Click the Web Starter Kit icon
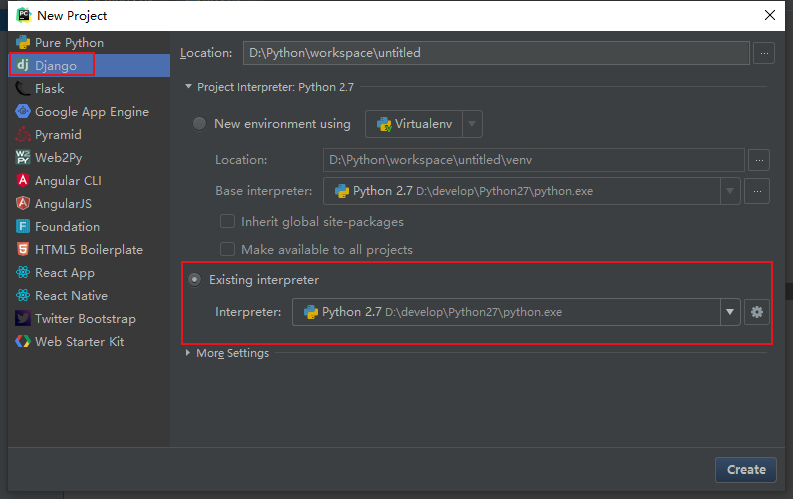 pos(23,341)
